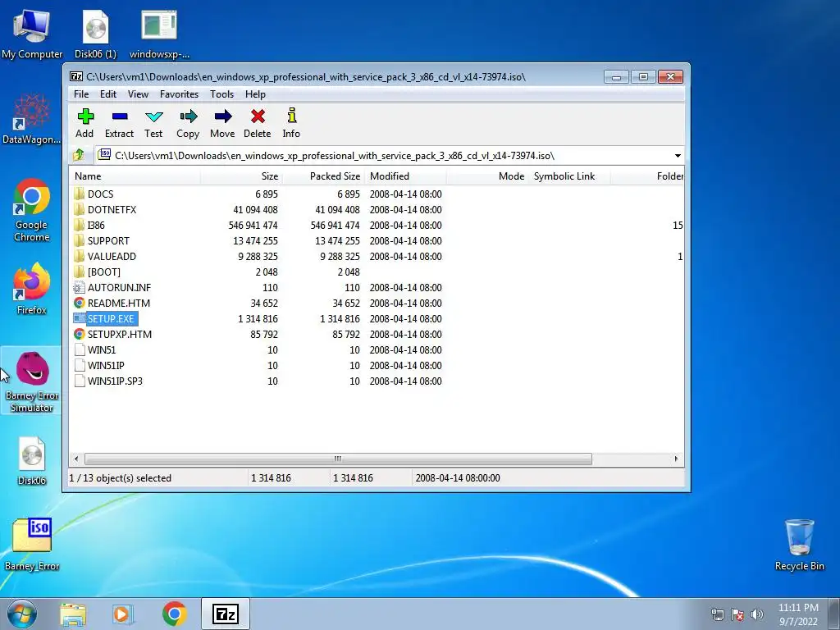840x630 pixels.
Task: Open the Tools menu
Action: click(x=221, y=94)
